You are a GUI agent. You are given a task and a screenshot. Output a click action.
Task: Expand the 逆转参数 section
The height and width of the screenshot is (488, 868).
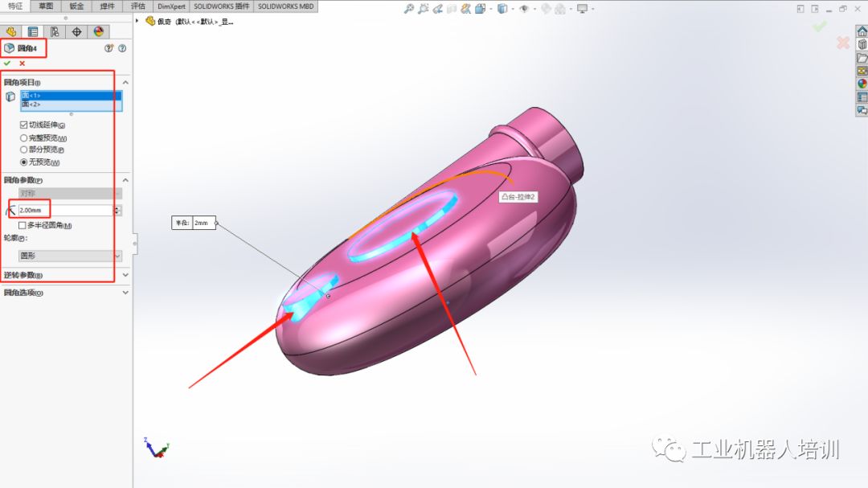click(x=125, y=275)
